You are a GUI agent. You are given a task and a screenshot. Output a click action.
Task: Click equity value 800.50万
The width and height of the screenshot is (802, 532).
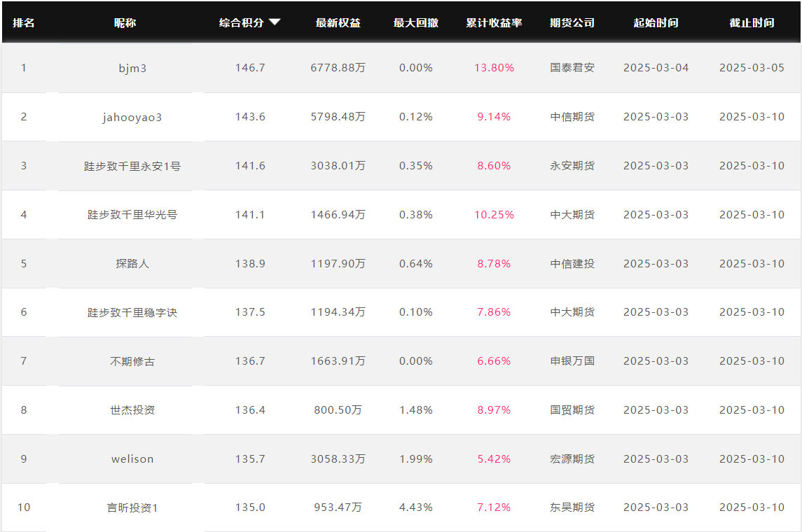(x=338, y=410)
